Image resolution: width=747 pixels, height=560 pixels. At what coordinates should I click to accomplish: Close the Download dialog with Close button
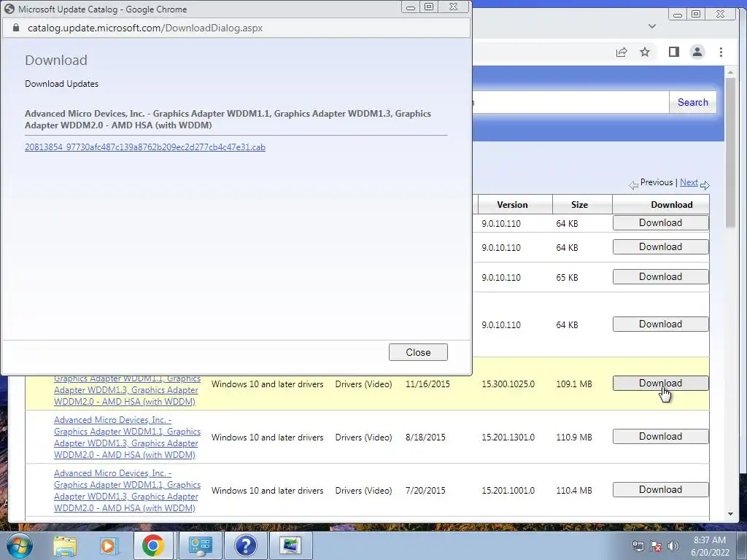coord(418,352)
